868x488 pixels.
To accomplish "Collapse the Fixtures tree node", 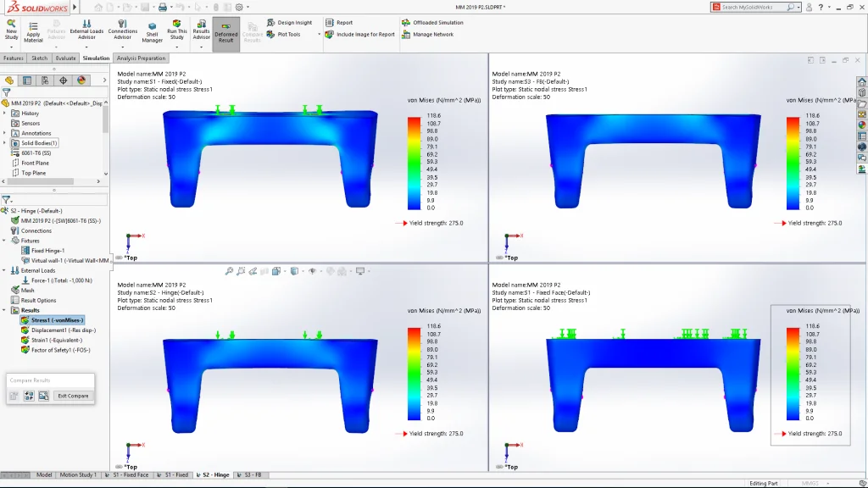I will click(5, 241).
